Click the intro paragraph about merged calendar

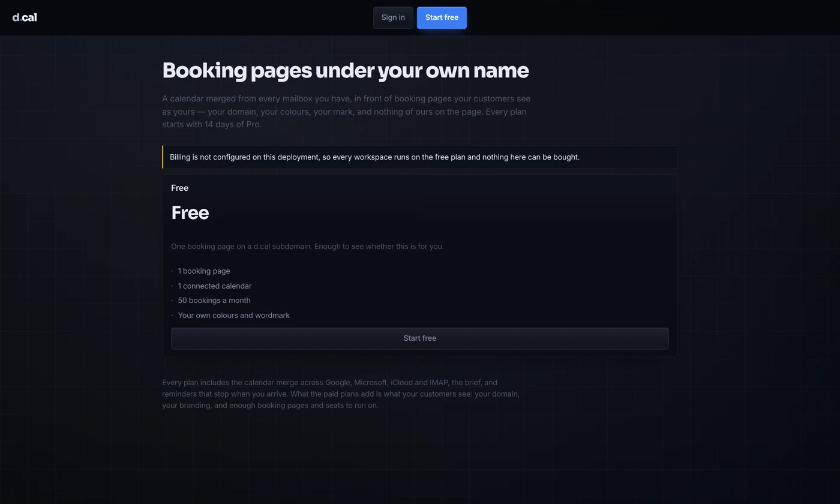coord(346,112)
